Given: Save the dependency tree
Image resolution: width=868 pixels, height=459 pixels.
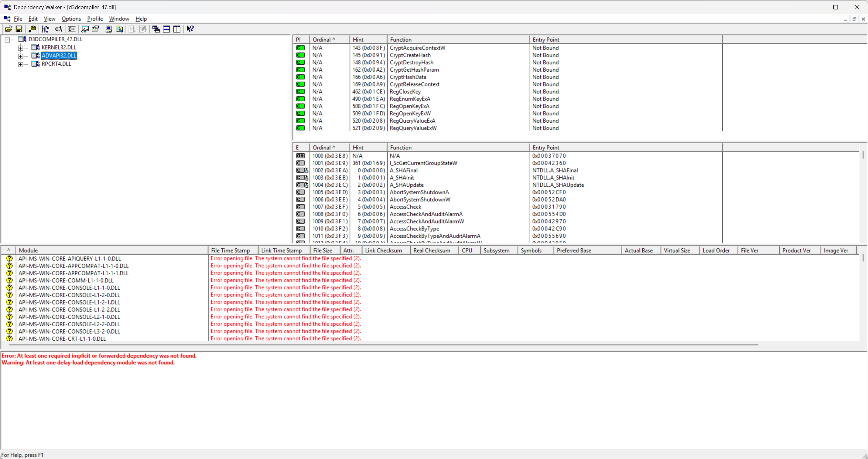Looking at the screenshot, I should point(19,29).
